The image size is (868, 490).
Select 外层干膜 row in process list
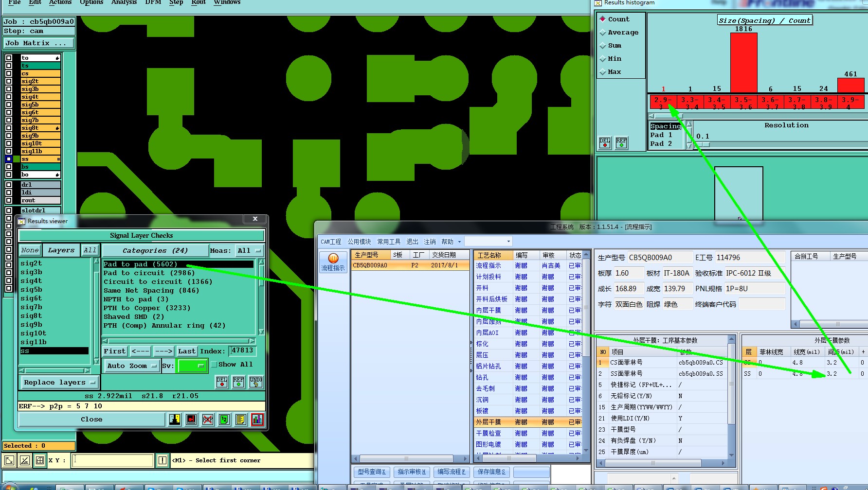pyautogui.click(x=528, y=422)
